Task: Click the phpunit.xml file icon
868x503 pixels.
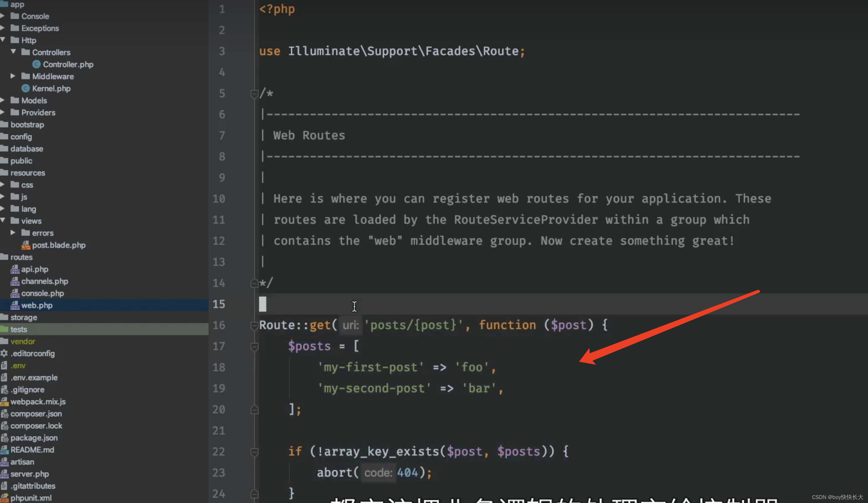Action: pyautogui.click(x=4, y=498)
